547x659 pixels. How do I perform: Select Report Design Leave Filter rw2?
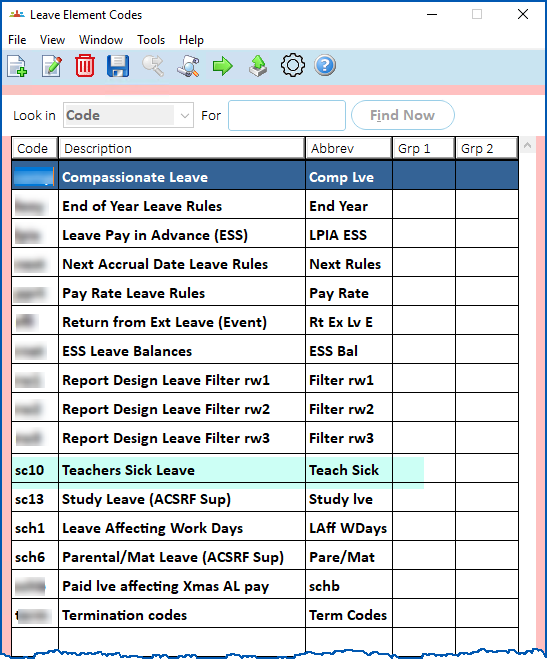tap(265, 409)
